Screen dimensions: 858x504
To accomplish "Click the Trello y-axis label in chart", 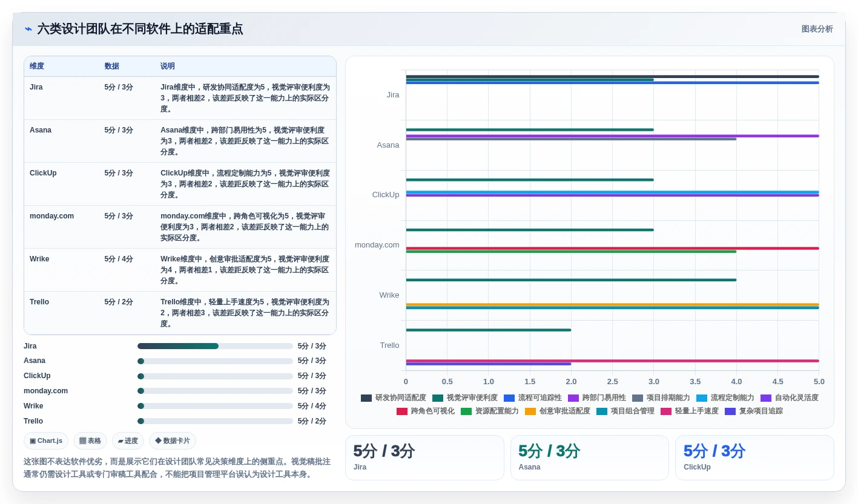I will (390, 345).
